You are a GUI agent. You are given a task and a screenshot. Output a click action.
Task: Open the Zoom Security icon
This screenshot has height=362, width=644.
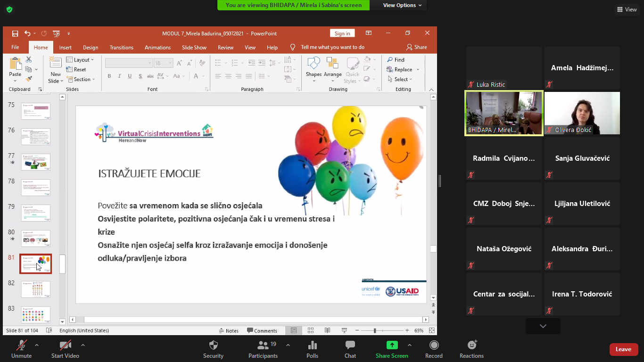tap(213, 345)
